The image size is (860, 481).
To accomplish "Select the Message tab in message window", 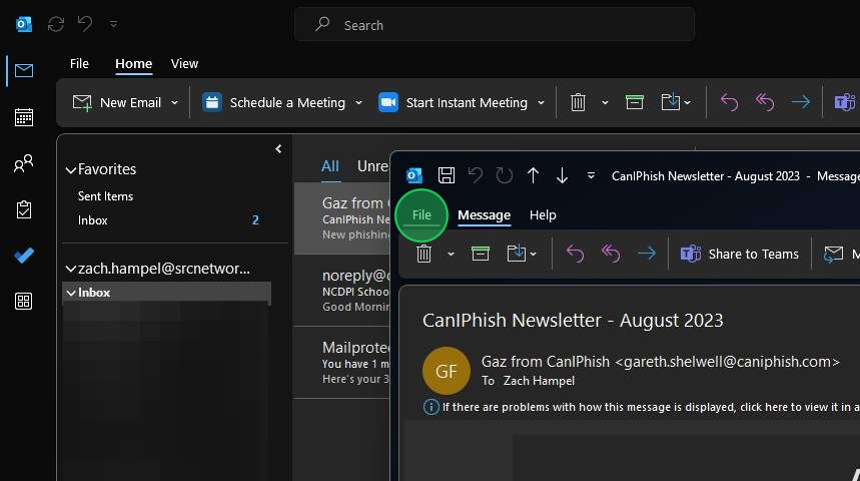I will 484,216.
